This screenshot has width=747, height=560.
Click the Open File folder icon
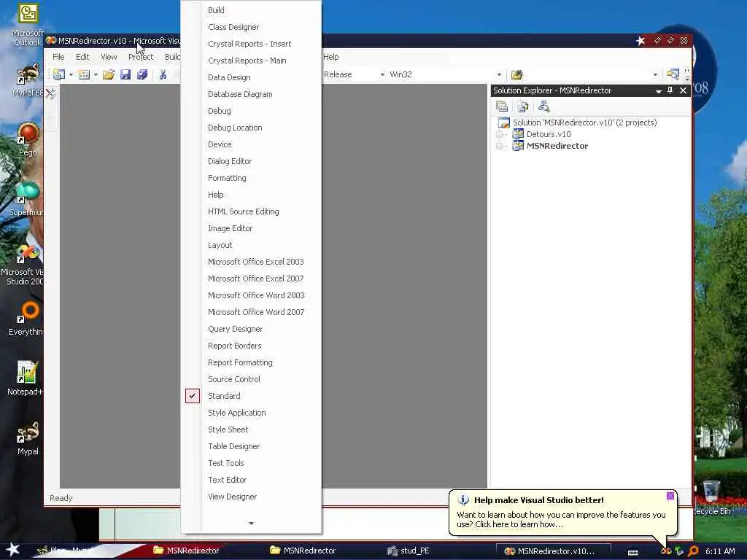tap(109, 74)
